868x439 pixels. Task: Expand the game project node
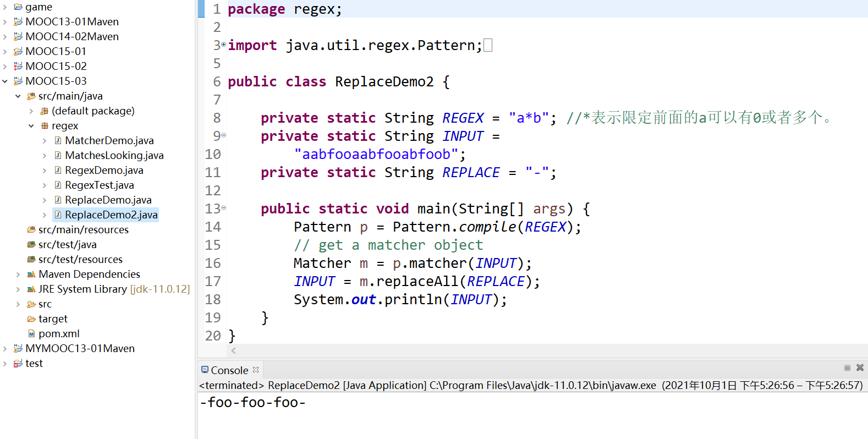tap(5, 7)
